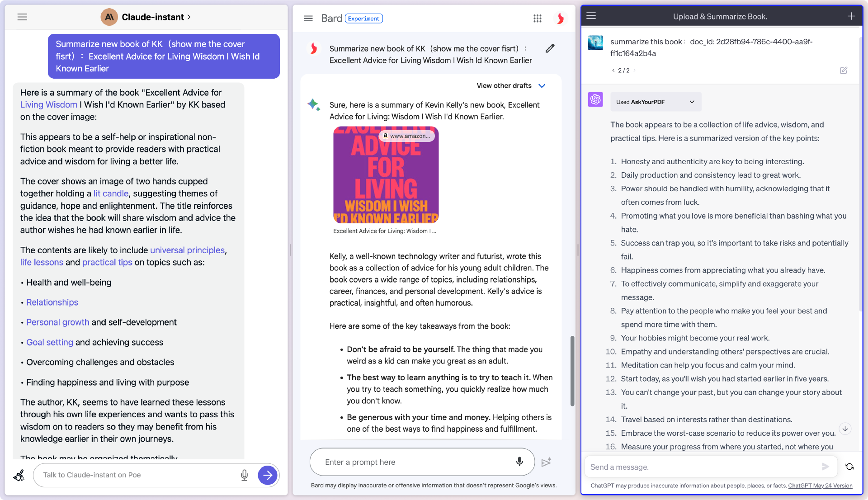Open the universal principles link
This screenshot has height=500, width=868.
pyautogui.click(x=187, y=250)
